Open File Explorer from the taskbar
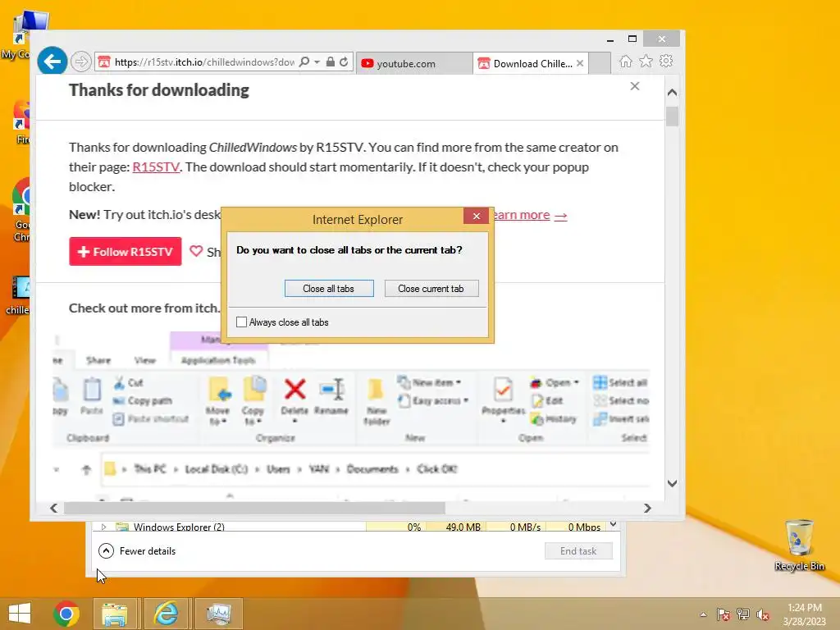Screen dimensions: 840x630 115,614
